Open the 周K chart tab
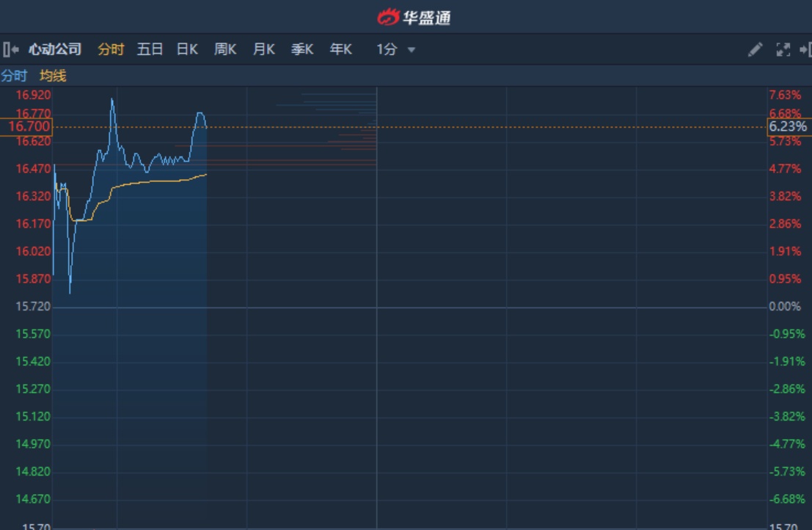This screenshot has width=812, height=530. [225, 50]
